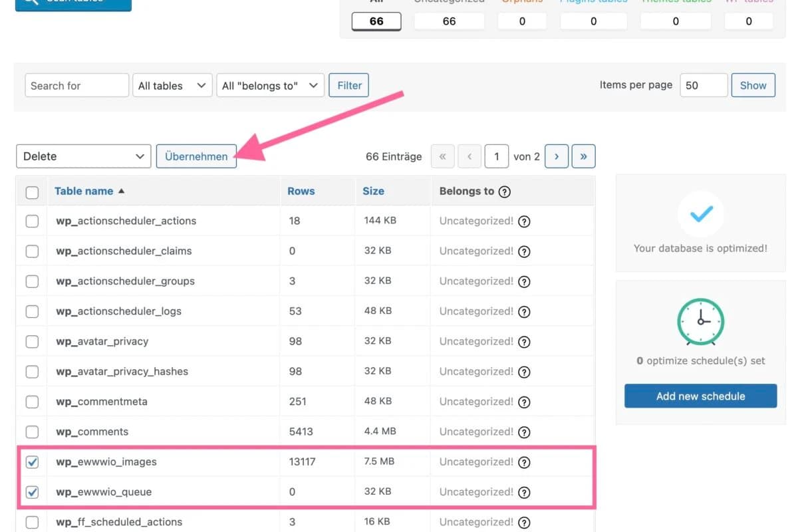
Task: Click the first page double-arrow
Action: (x=442, y=156)
